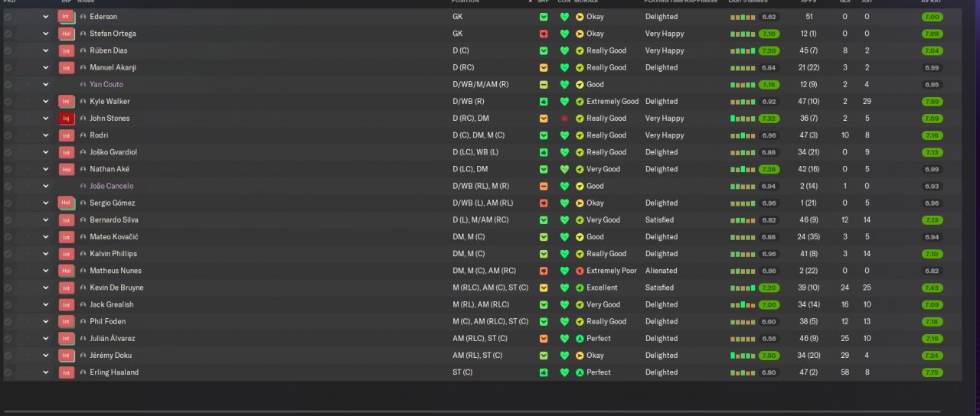The image size is (980, 416).
Task: Select Bernardo Silva's row checkbox
Action: coord(8,220)
